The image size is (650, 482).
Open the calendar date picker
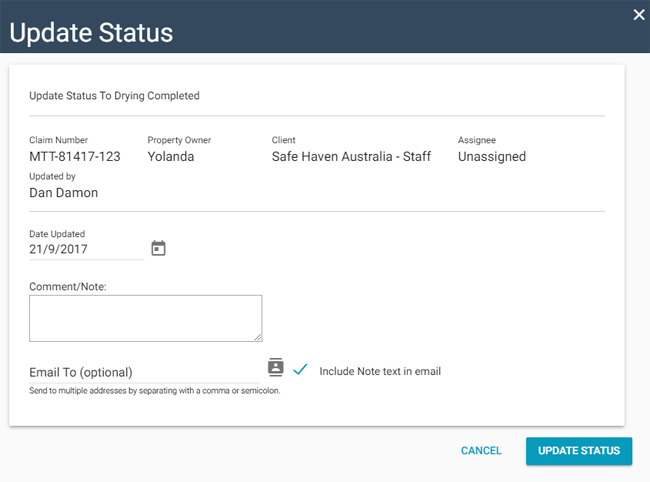point(158,248)
